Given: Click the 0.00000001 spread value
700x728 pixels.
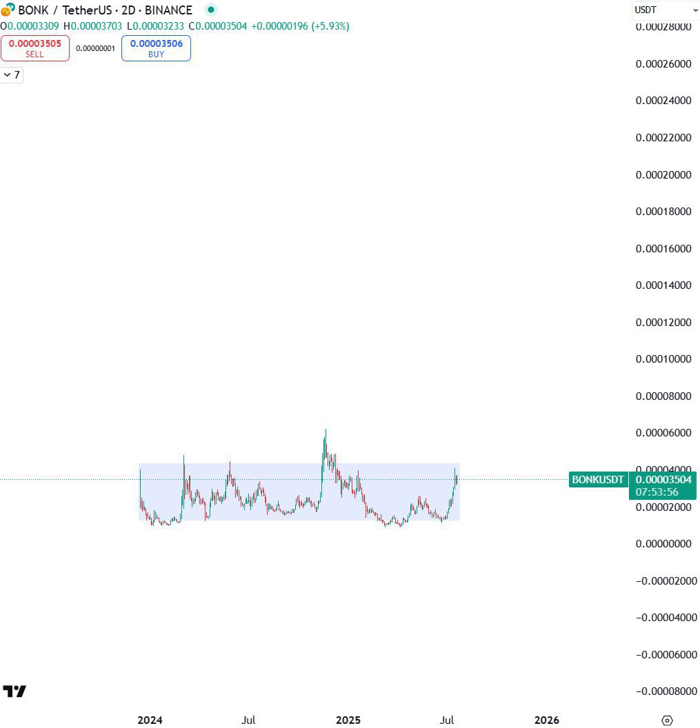Looking at the screenshot, I should point(95,49).
